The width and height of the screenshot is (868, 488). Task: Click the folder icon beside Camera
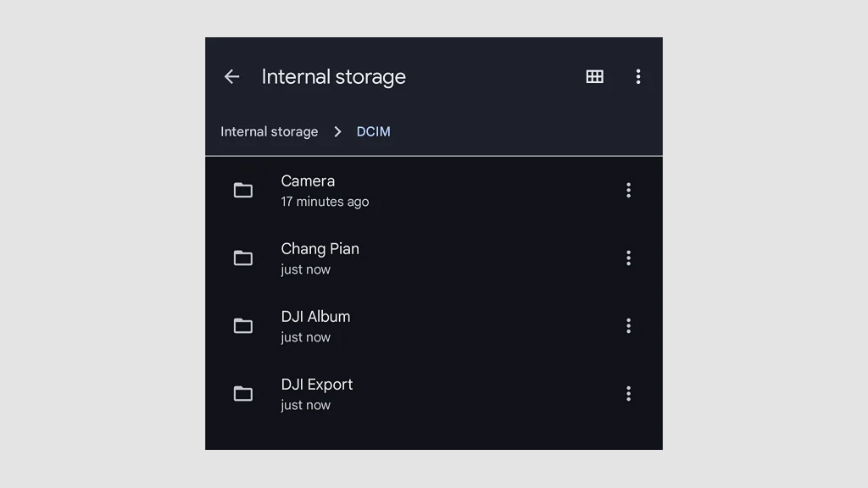pyautogui.click(x=243, y=191)
